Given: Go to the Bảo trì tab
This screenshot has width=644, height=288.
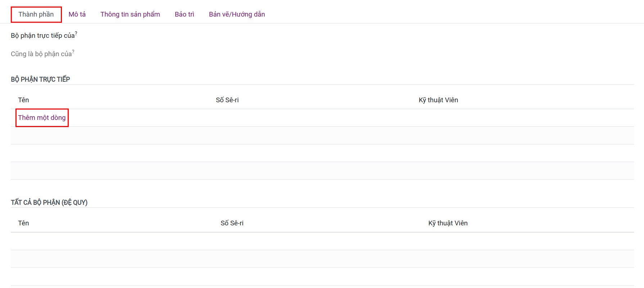Looking at the screenshot, I should click(184, 14).
